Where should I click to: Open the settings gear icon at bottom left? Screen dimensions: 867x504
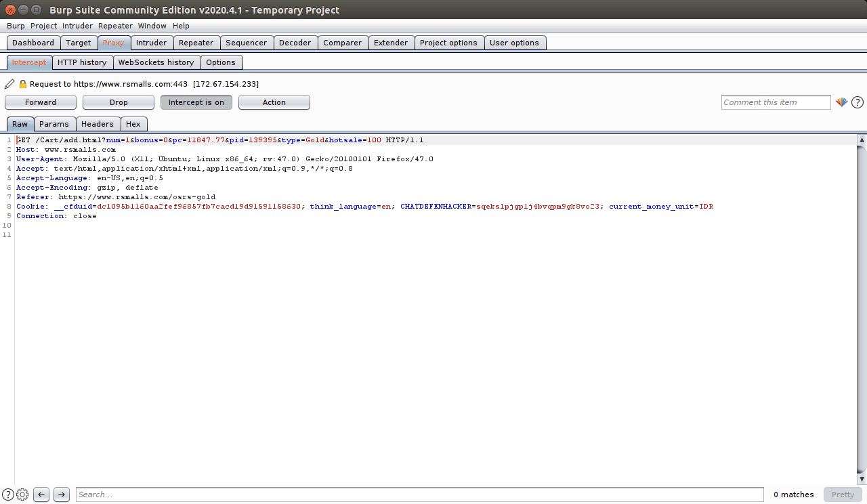tap(22, 495)
